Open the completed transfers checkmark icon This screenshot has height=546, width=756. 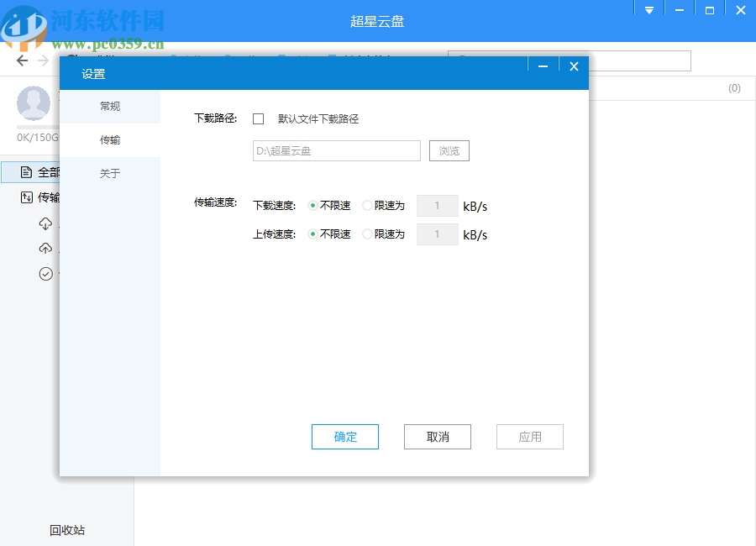(x=46, y=274)
